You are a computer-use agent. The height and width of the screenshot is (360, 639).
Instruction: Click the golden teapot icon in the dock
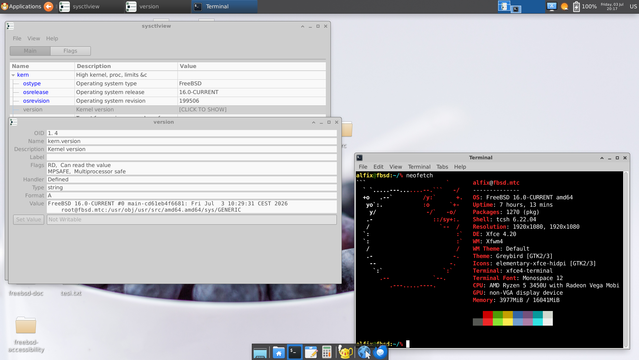point(345,352)
